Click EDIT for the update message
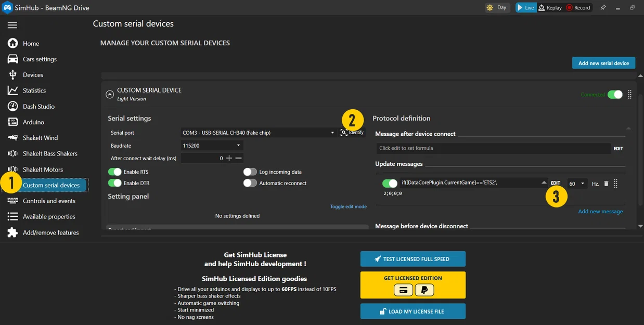 coord(556,183)
